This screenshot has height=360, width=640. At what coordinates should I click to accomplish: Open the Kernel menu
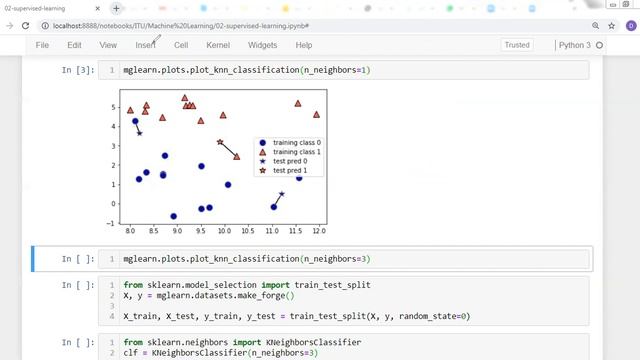218,45
